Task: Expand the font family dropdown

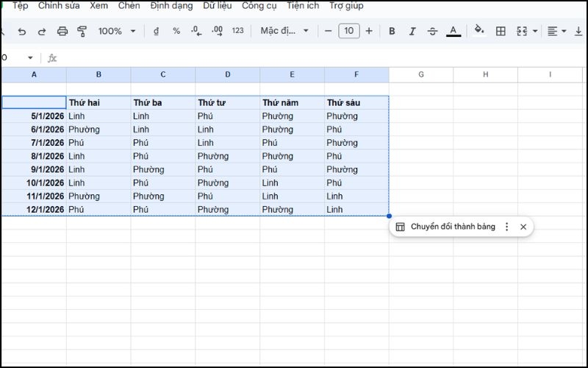Action: (284, 31)
